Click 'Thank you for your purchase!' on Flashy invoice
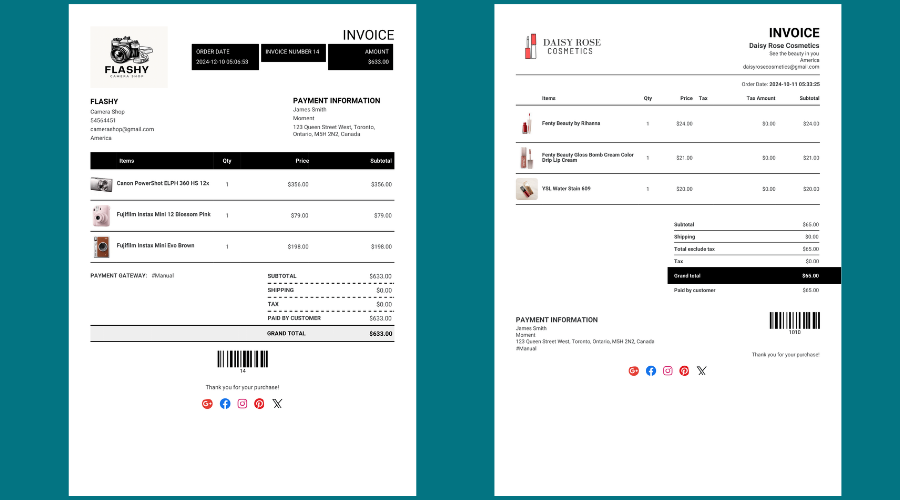Image resolution: width=900 pixels, height=500 pixels. tap(242, 387)
